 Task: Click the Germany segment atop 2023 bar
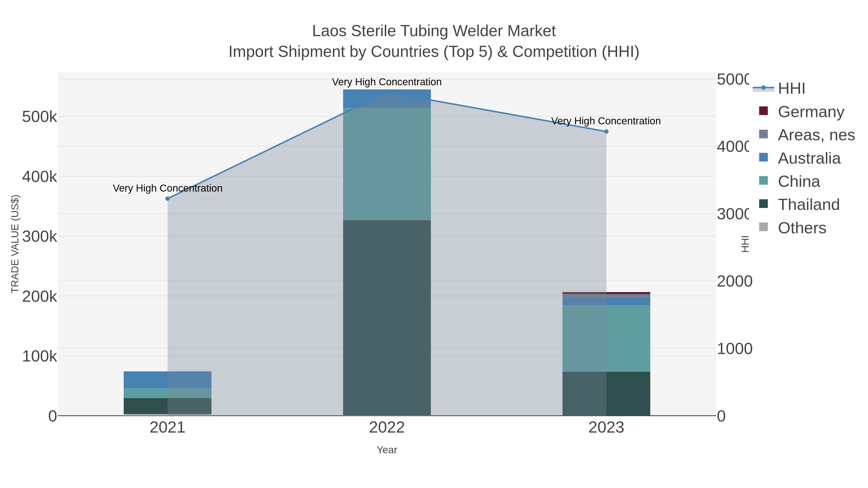click(x=606, y=293)
